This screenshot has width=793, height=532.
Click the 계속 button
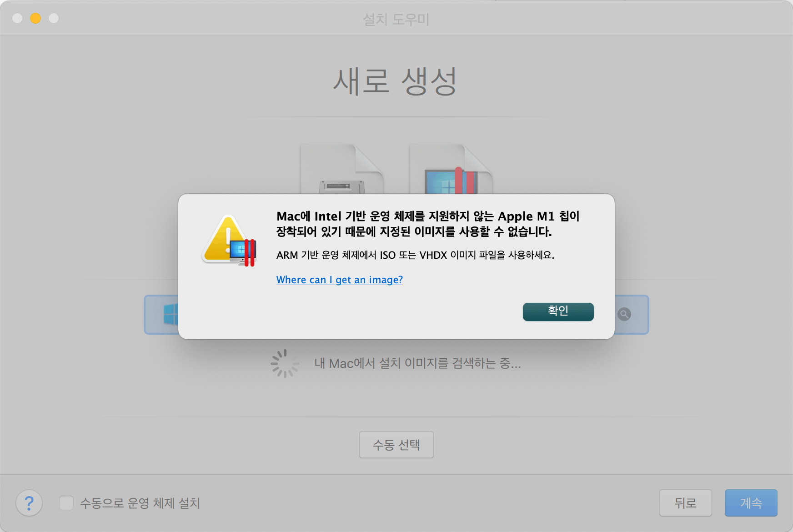tap(751, 503)
